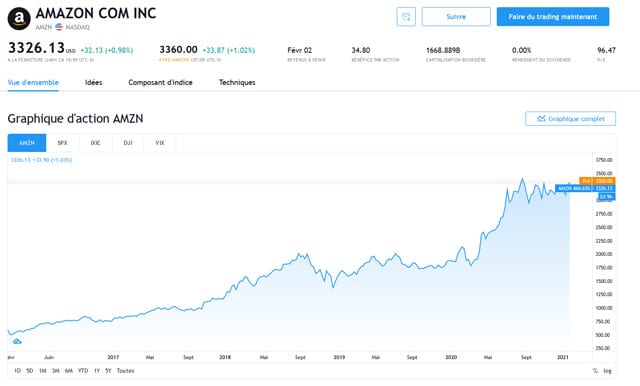Viewport: 640px width, 386px height.
Task: Click the Amazon logo icon
Action: click(x=19, y=18)
